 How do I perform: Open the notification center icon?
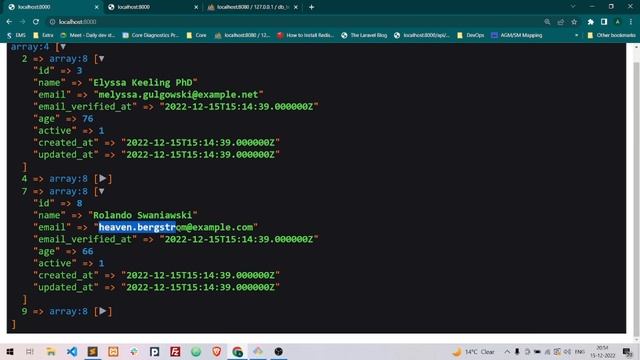pyautogui.click(x=627, y=351)
